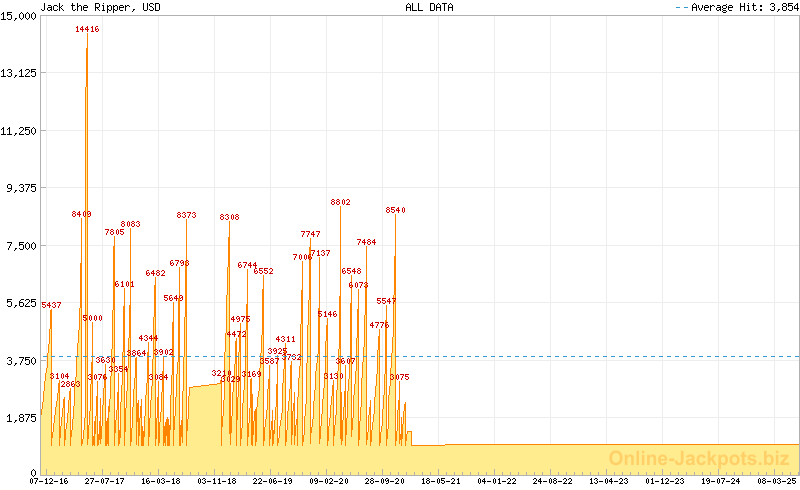
Task: Click the 7484 data label
Action: pos(366,242)
